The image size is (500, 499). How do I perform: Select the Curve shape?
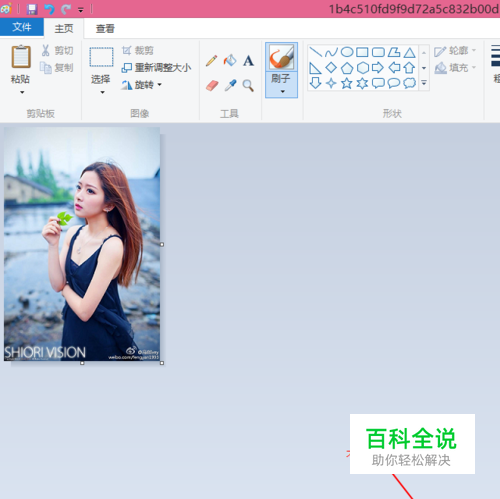pyautogui.click(x=331, y=52)
